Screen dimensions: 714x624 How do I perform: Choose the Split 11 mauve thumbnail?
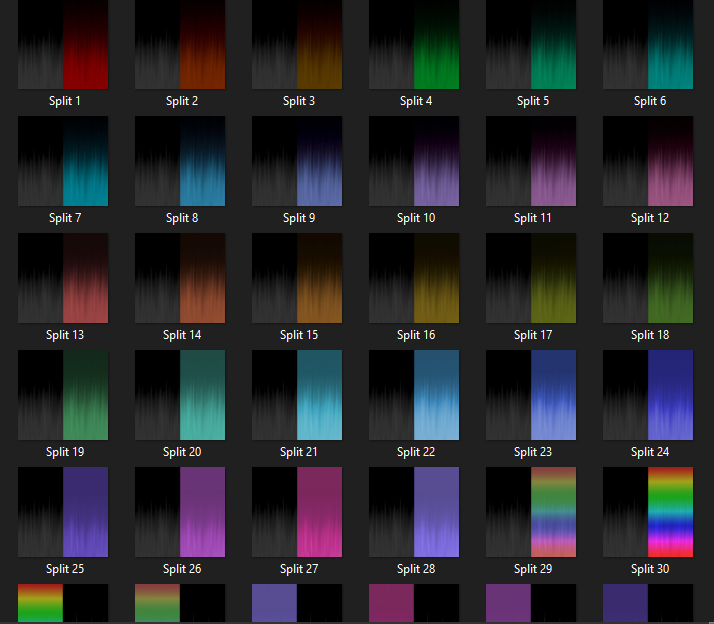531,161
